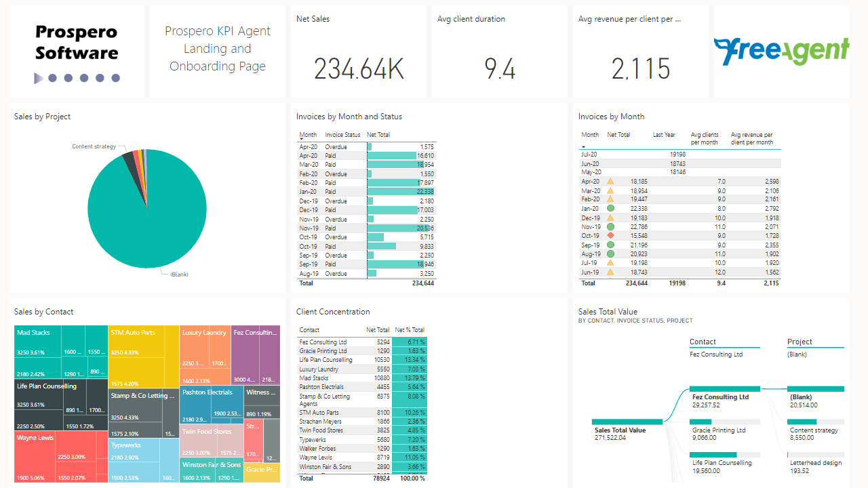This screenshot has height=488, width=868.
Task: Click the yellow triangle indicator for Mar-20
Action: (x=610, y=190)
